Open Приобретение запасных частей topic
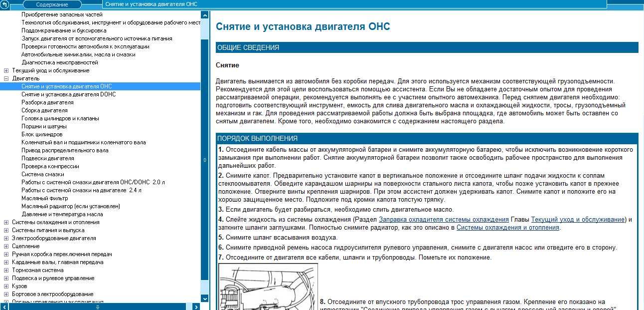644x310 pixels. (x=62, y=14)
